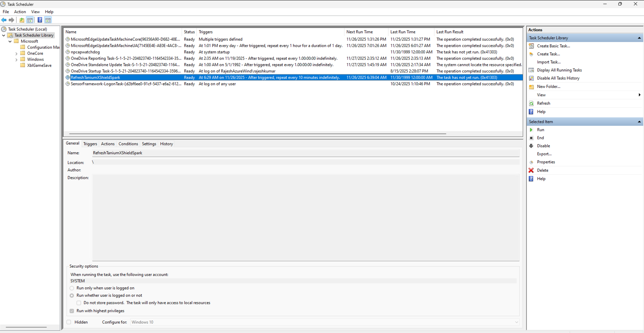The image size is (644, 333).
Task: Click Import Task in the Actions pane
Action: point(549,62)
